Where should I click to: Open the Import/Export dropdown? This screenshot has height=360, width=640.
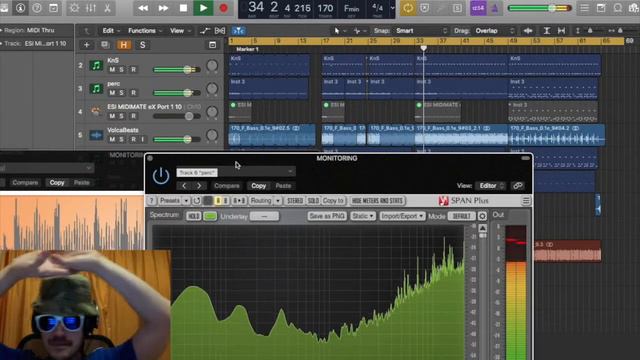coord(402,216)
